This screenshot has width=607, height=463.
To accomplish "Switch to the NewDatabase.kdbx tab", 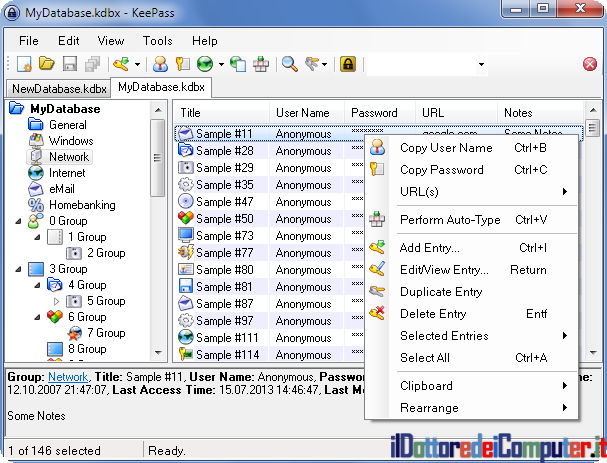I will [x=59, y=89].
